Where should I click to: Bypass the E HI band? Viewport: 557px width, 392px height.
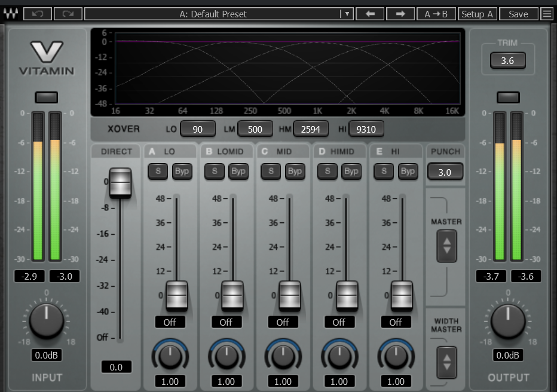point(408,171)
